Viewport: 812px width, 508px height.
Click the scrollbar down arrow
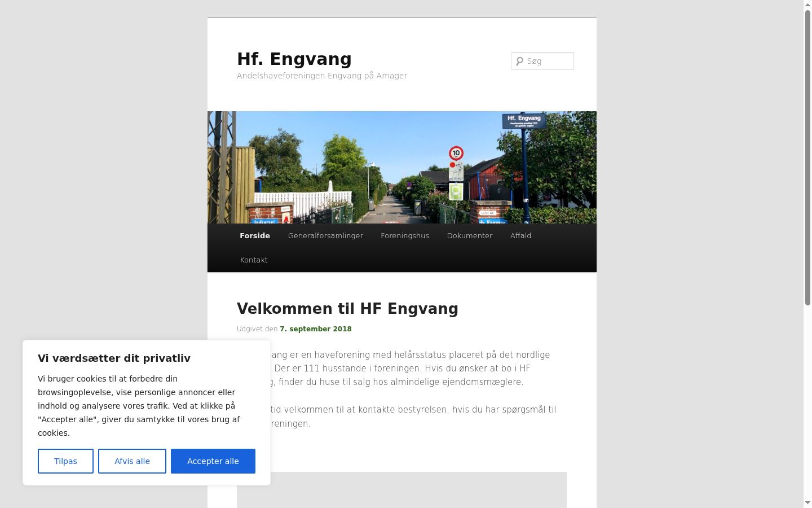click(x=807, y=503)
